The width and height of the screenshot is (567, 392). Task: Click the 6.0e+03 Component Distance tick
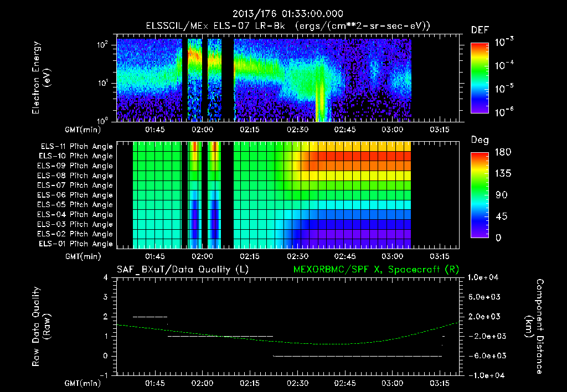tap(484, 297)
